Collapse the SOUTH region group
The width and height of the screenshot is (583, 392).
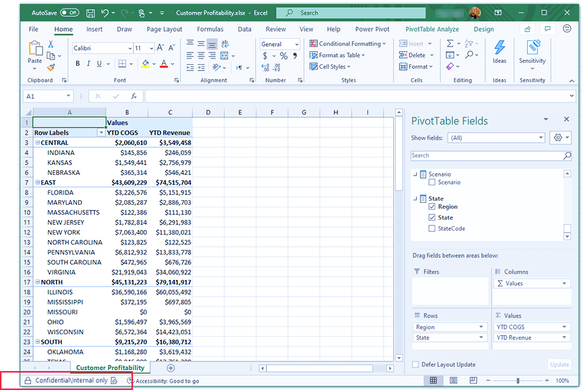(38, 341)
